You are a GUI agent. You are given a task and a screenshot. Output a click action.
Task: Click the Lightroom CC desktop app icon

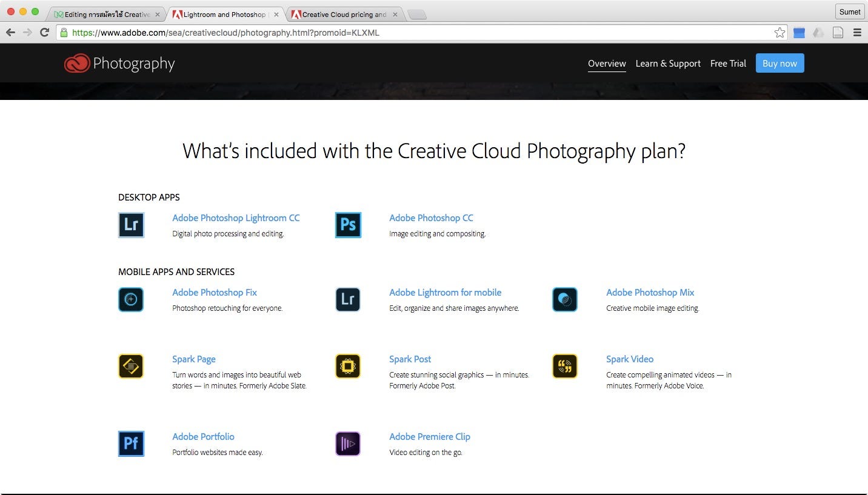pos(131,225)
